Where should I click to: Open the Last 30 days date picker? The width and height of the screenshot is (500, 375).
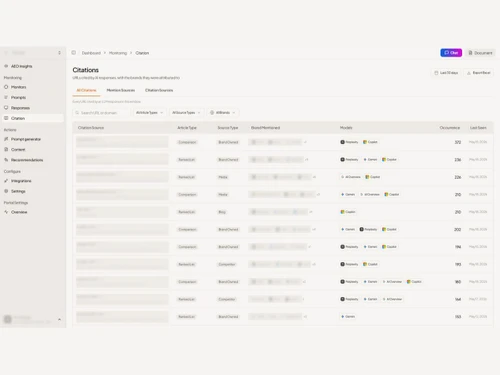pos(446,73)
